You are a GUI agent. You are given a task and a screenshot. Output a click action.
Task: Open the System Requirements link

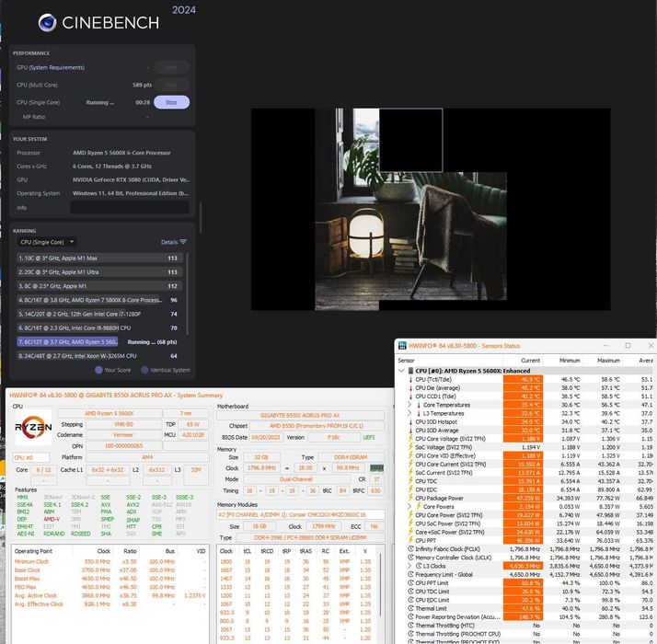pos(56,67)
